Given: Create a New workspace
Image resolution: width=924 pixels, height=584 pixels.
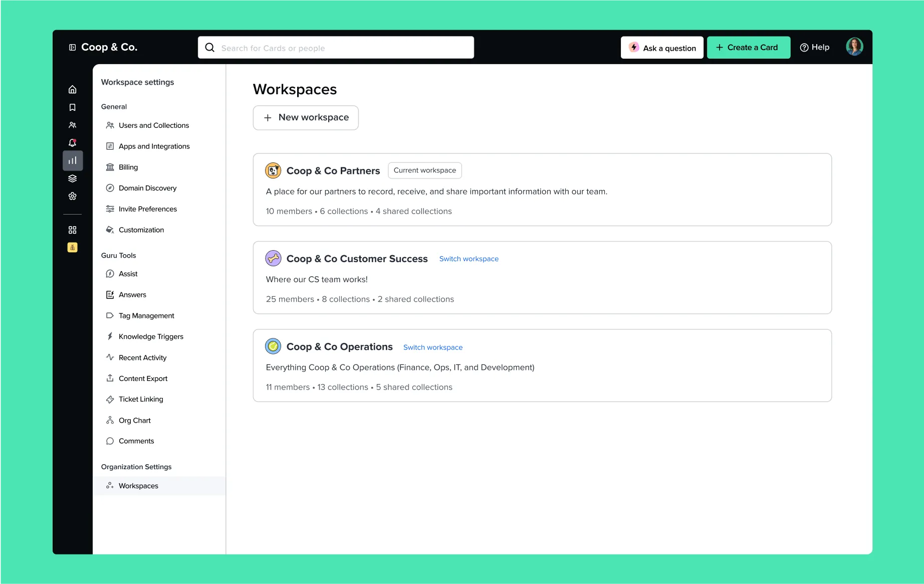Looking at the screenshot, I should 306,117.
